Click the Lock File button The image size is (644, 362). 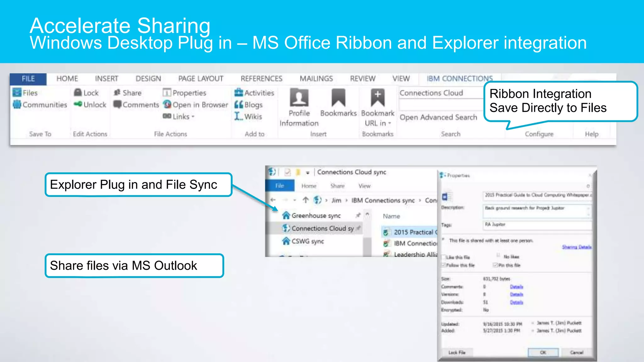click(457, 353)
